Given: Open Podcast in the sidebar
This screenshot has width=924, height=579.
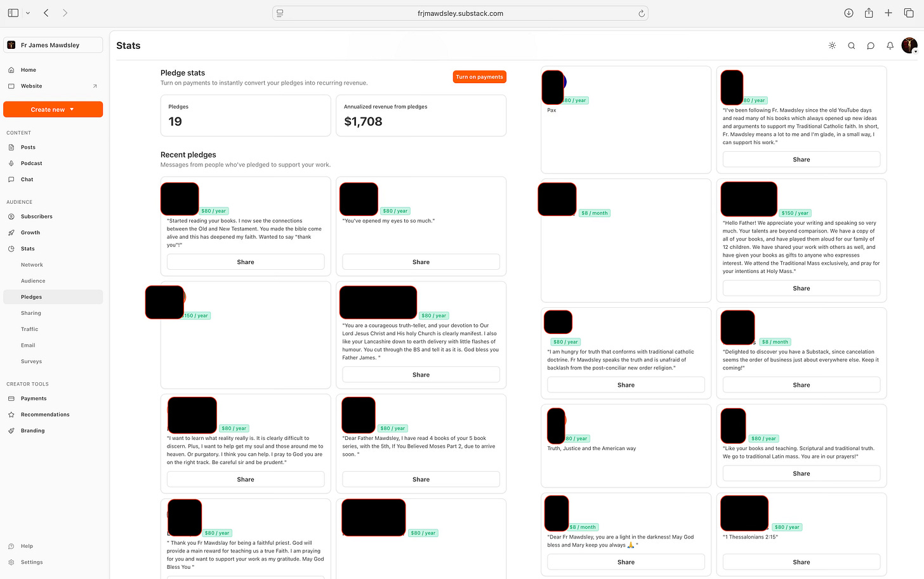Looking at the screenshot, I should coord(53,163).
